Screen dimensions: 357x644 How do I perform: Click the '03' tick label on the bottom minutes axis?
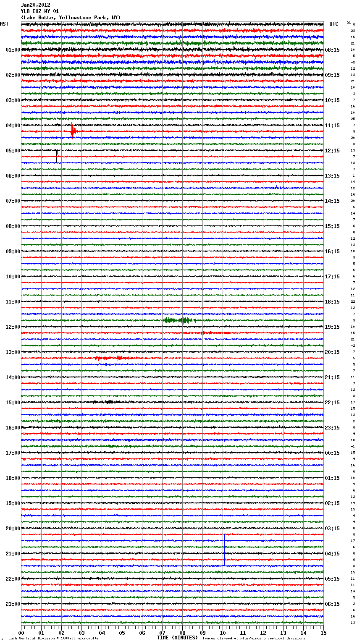81,633
